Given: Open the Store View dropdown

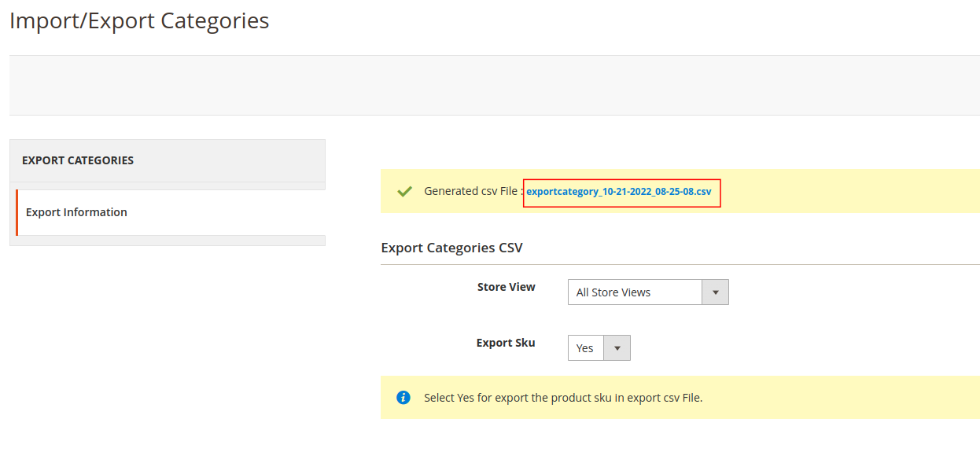Looking at the screenshot, I should 648,292.
